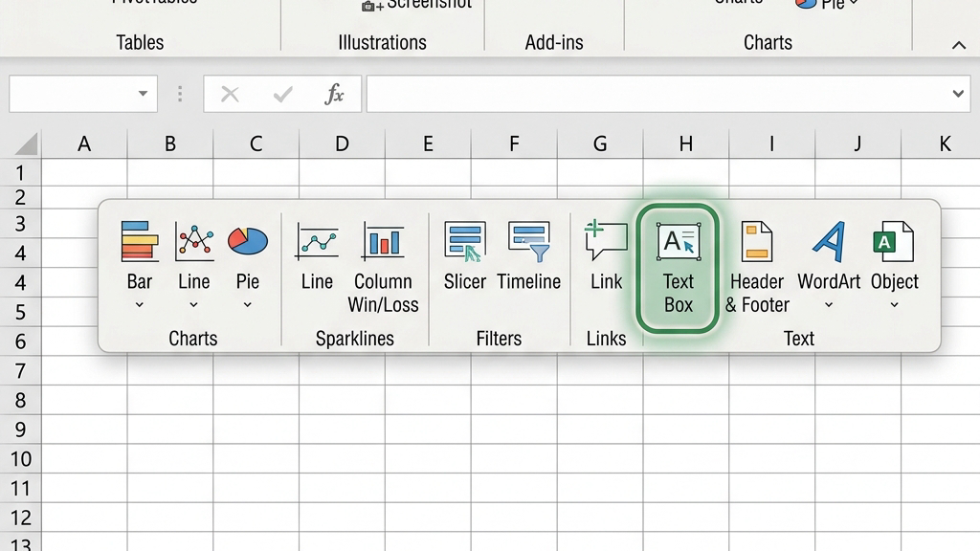Expand the Object dropdown arrow
Image resolution: width=980 pixels, height=551 pixels.
coord(895,305)
